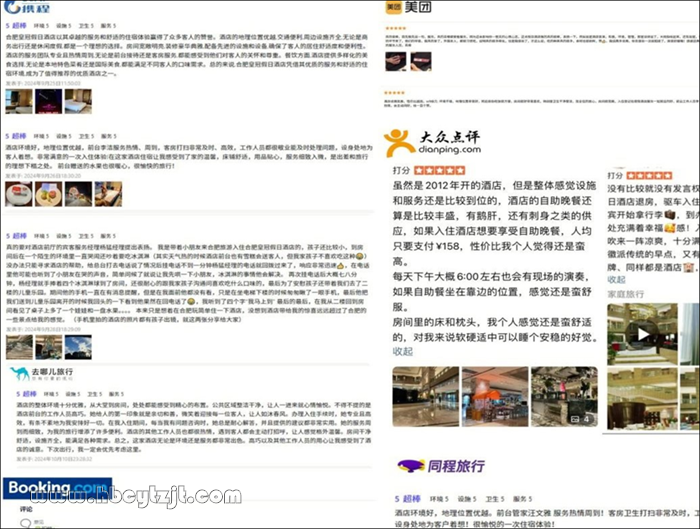Image resolution: width=700 pixels, height=529 pixels.
Task: Open the hotel lobby photo in Dianping review
Action: pos(425,397)
